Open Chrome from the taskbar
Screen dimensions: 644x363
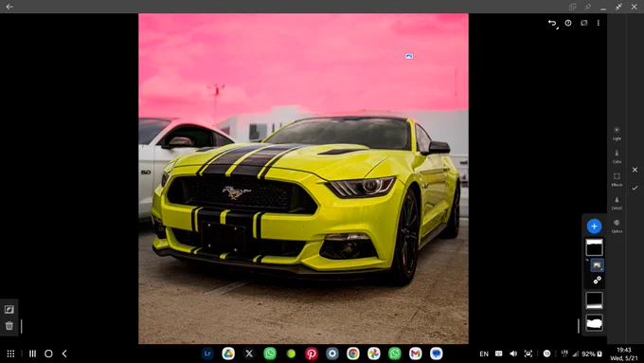click(353, 354)
